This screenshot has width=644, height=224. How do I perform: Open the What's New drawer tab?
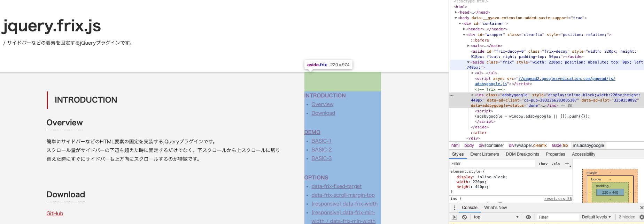click(495, 208)
